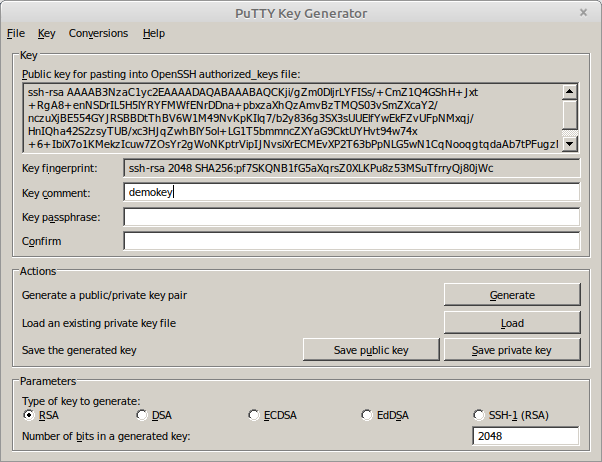This screenshot has width=602, height=462.
Task: Click the 'Key passphrase:' label
Action: pyautogui.click(x=61, y=217)
